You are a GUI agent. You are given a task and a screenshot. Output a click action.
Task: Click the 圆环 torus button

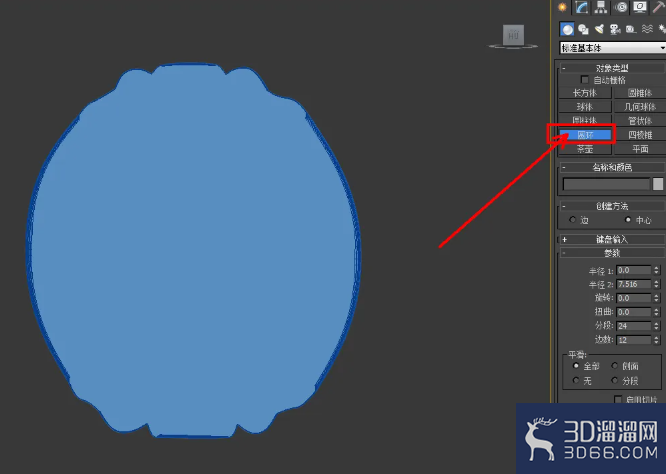click(x=585, y=135)
